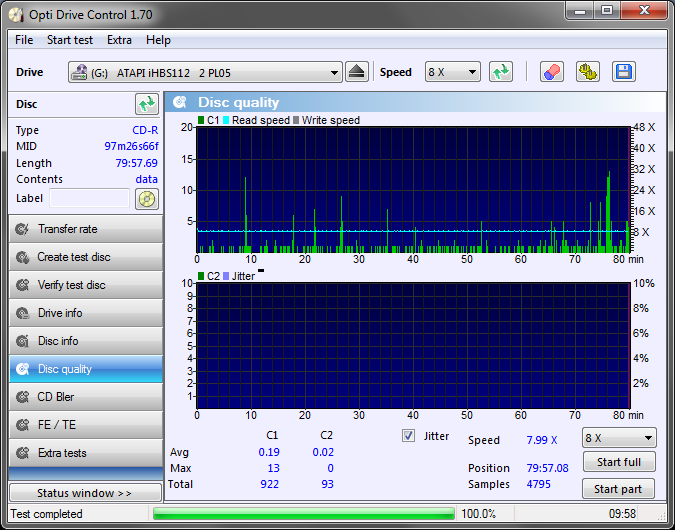Click the green C2 legend swatch
The height and width of the screenshot is (530, 675).
coord(201,276)
